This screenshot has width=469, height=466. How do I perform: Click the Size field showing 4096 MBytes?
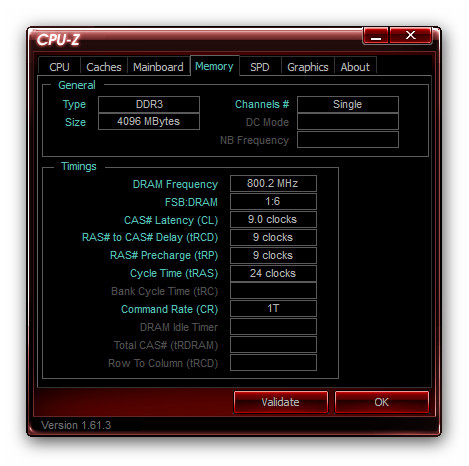149,121
